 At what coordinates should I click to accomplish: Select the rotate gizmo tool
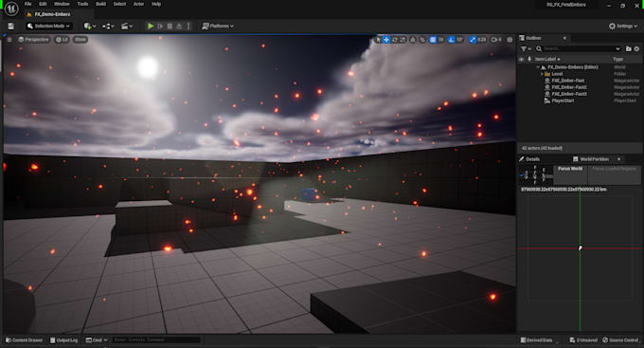pyautogui.click(x=395, y=40)
